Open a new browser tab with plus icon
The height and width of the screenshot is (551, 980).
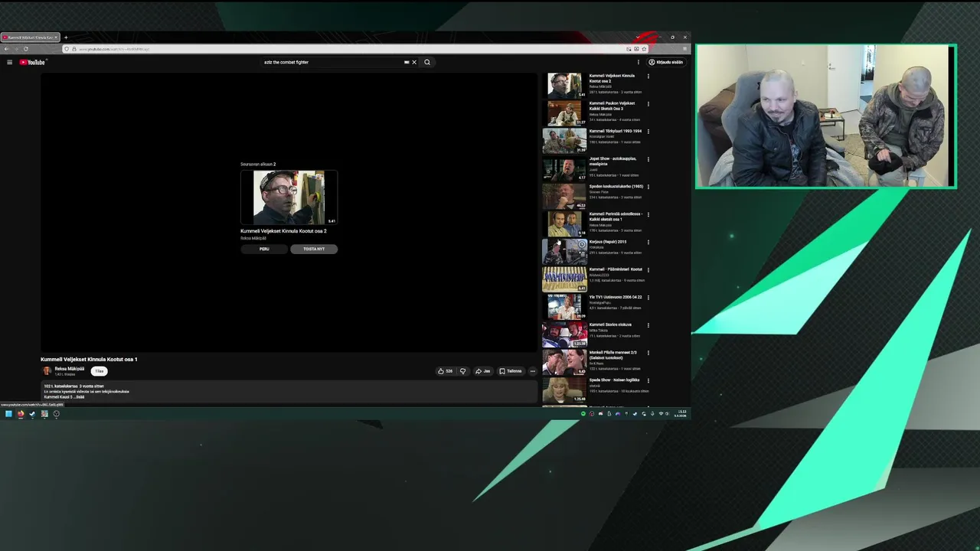(66, 37)
